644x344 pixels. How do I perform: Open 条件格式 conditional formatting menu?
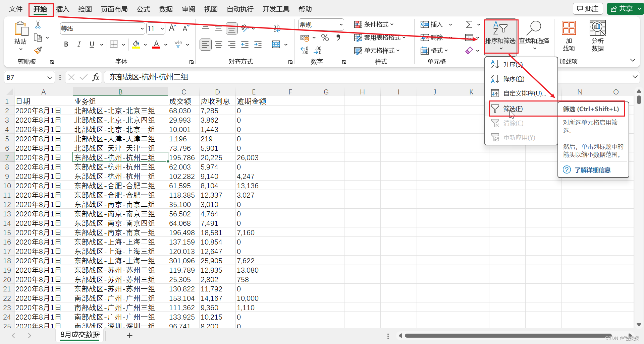coord(374,24)
